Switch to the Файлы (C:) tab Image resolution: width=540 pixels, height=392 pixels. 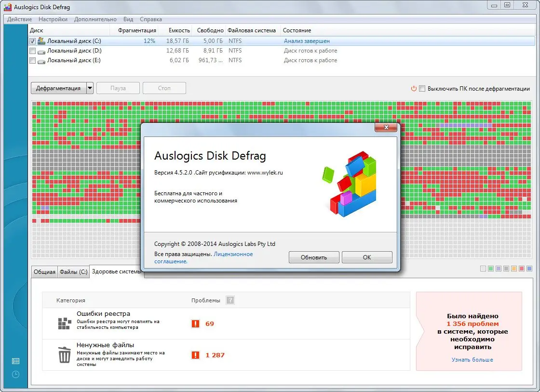pyautogui.click(x=73, y=272)
